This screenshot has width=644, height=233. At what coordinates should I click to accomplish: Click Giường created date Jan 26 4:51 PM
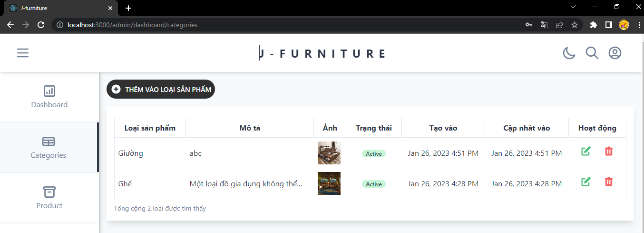click(443, 153)
